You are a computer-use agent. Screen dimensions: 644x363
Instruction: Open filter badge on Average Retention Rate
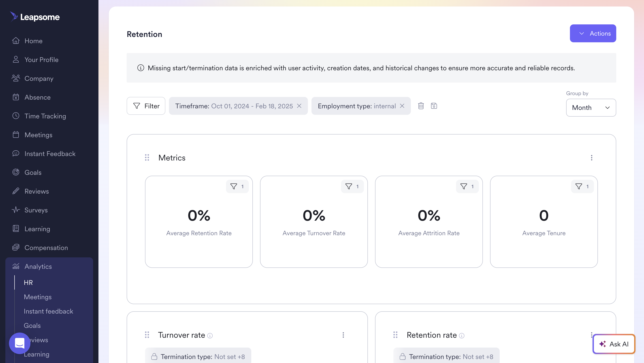[237, 186]
